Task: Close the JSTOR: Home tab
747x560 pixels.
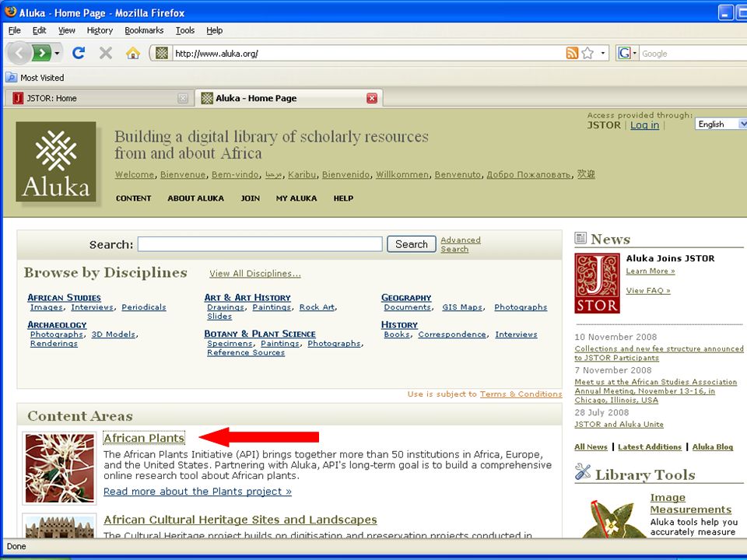Action: (x=182, y=98)
